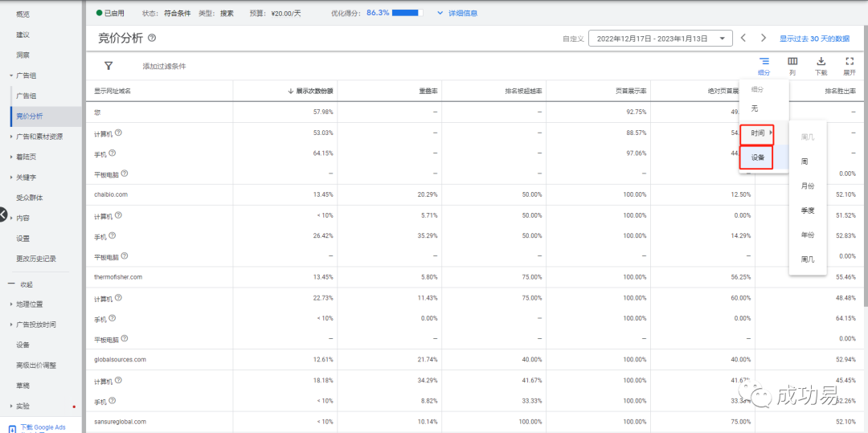Open 草稿 in sidebar
Viewport: 868px width, 433px height.
coord(23,386)
